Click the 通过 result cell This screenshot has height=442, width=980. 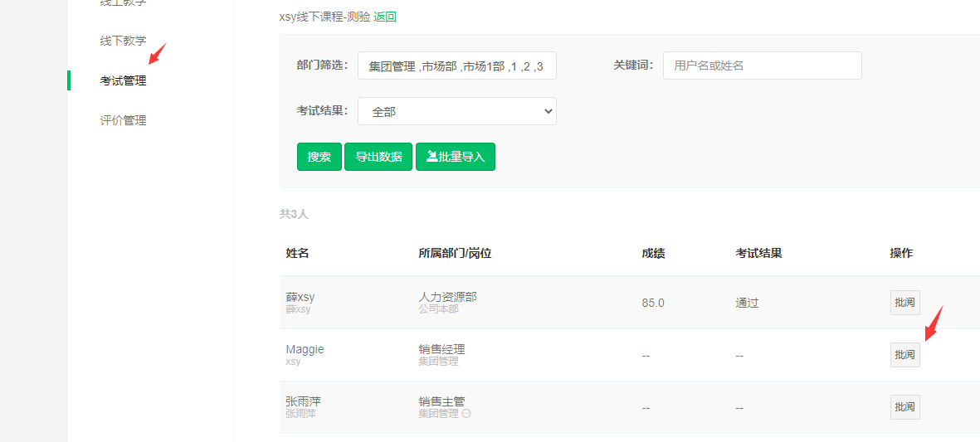tap(747, 304)
